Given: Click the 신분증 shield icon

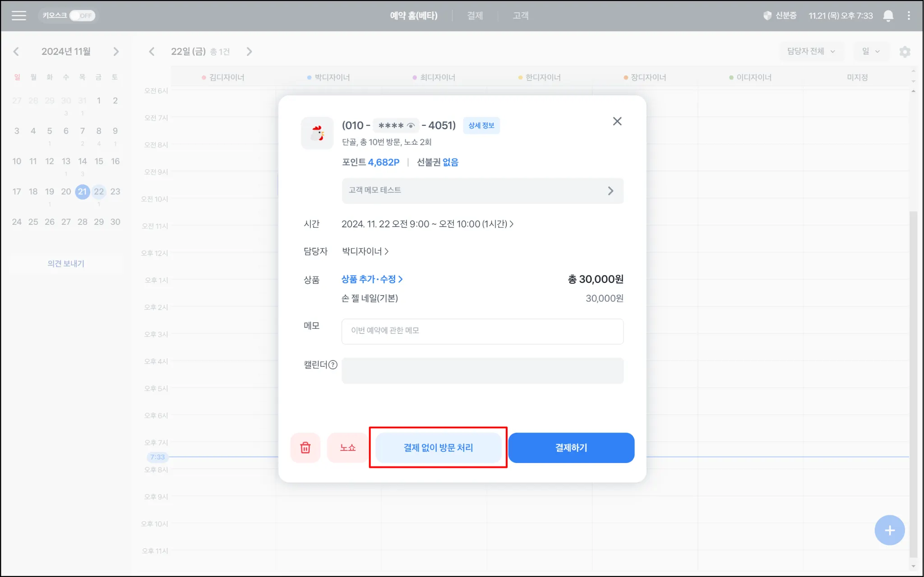Looking at the screenshot, I should (767, 16).
